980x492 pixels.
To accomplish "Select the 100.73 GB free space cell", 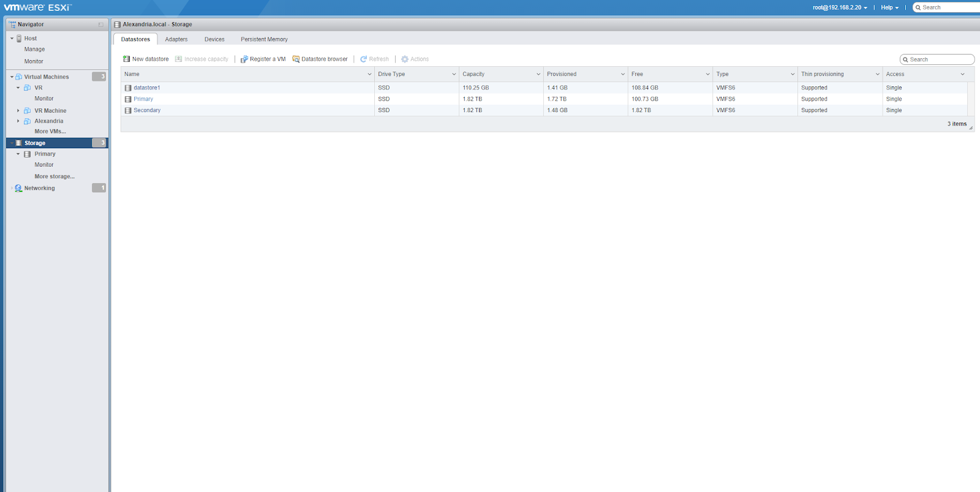I will point(670,99).
